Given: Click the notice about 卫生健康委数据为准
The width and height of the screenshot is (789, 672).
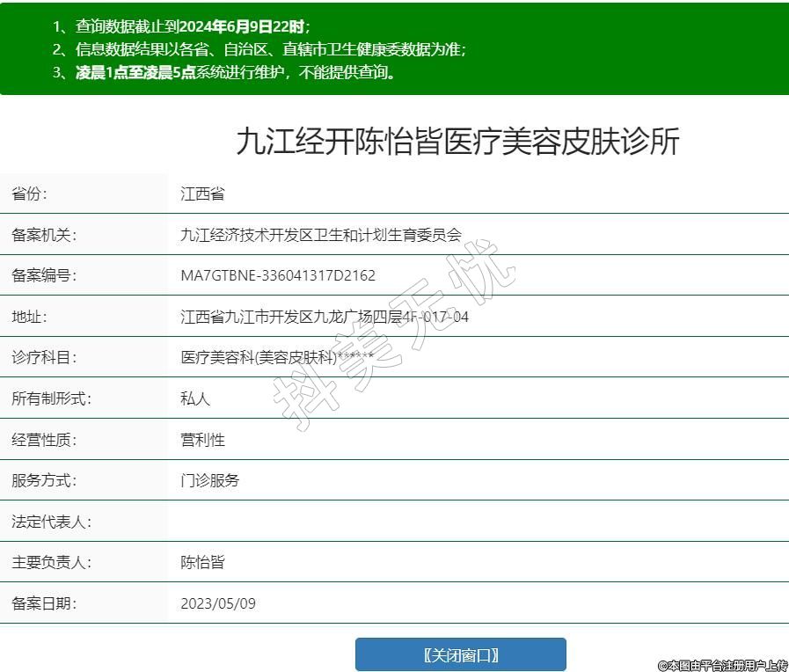Looking at the screenshot, I should pyautogui.click(x=259, y=49).
